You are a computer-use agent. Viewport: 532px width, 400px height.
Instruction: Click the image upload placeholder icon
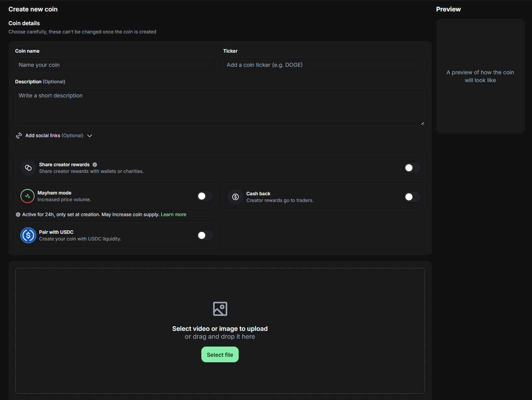[x=220, y=309]
